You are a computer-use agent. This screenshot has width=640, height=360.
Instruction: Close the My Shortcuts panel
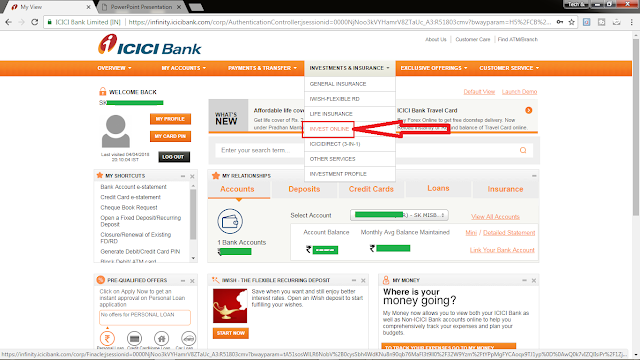click(192, 176)
